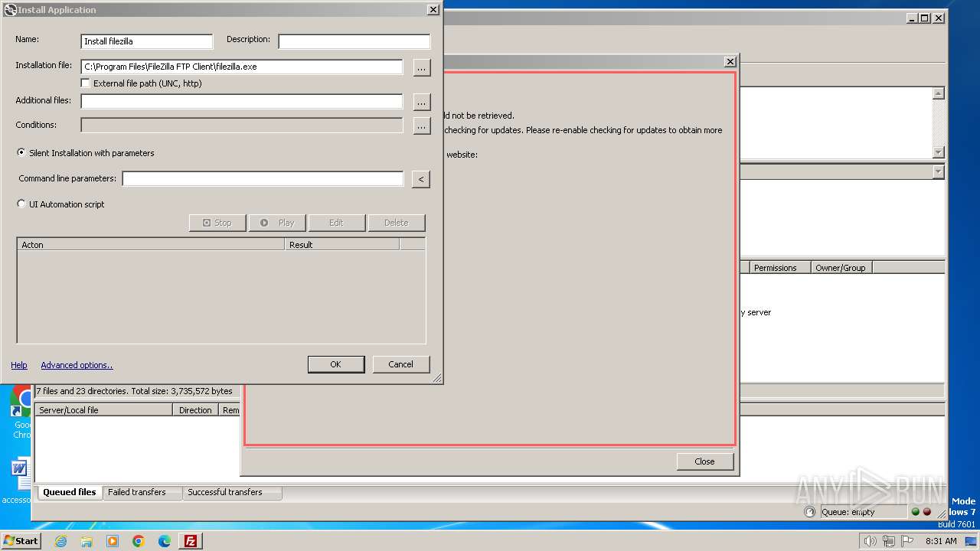Viewport: 980px width, 551px height.
Task: Click the Additional files input field
Action: coord(242,101)
